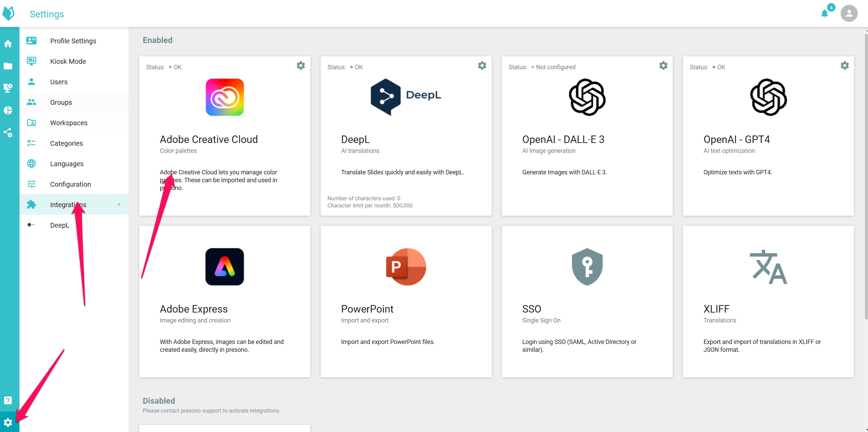
Task: Click Settings page title
Action: coord(47,14)
